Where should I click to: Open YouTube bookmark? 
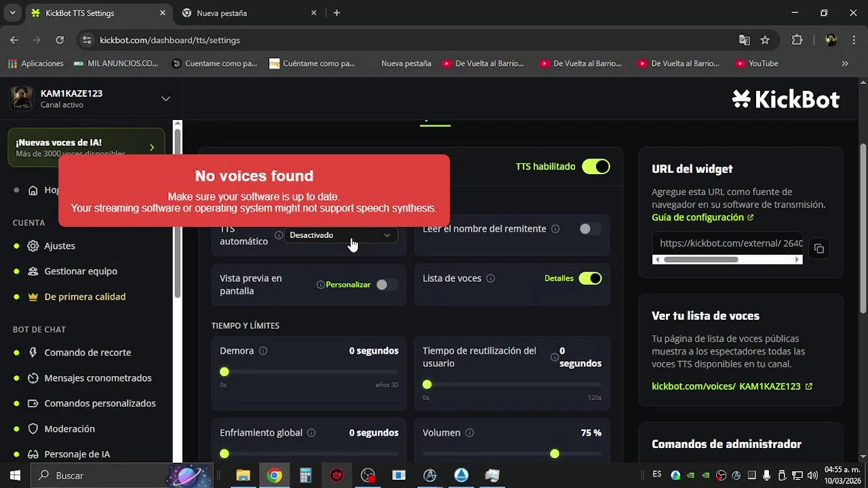tap(757, 64)
